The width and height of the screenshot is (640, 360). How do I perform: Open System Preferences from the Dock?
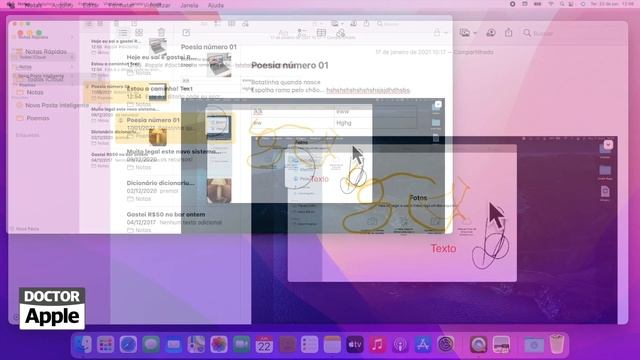tap(446, 345)
